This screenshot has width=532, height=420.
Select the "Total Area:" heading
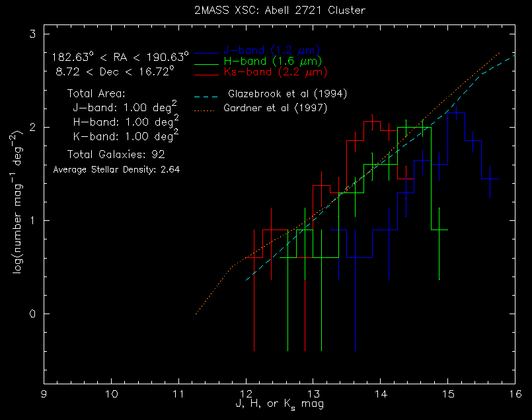click(x=96, y=94)
